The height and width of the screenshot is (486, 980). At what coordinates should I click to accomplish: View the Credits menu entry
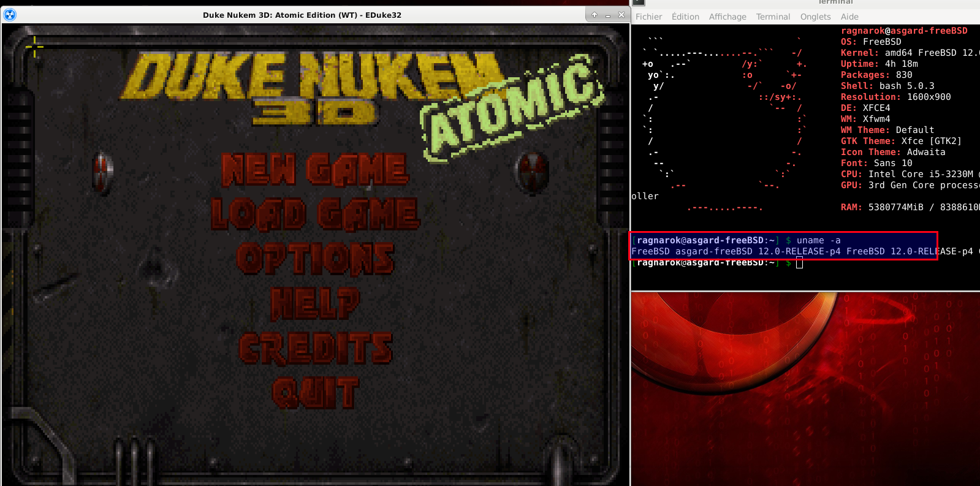click(x=316, y=348)
